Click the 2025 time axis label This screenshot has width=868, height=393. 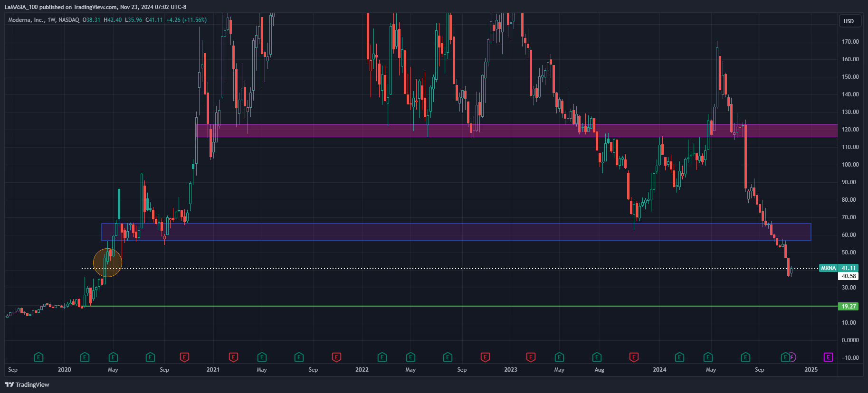811,370
